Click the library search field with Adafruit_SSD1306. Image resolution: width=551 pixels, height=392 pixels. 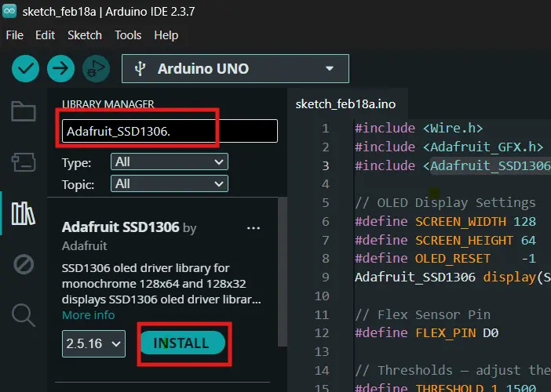pyautogui.click(x=170, y=131)
